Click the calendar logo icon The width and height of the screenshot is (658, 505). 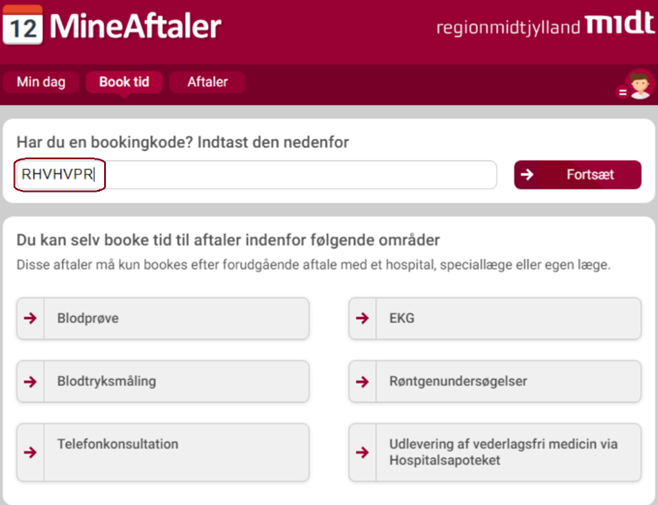click(23, 25)
